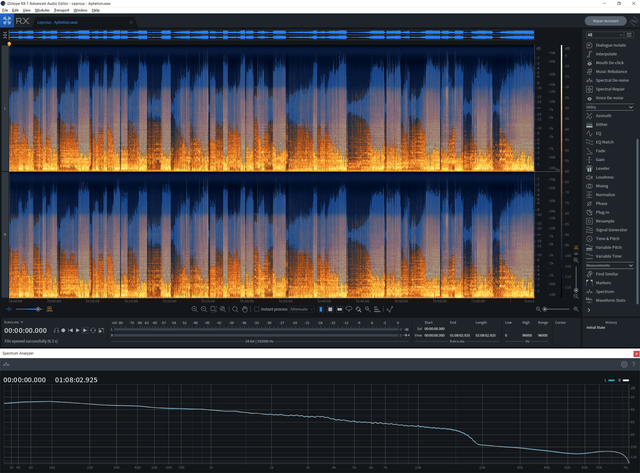The height and width of the screenshot is (473, 640).
Task: Toggle the frequency selection tool
Action: (340, 309)
